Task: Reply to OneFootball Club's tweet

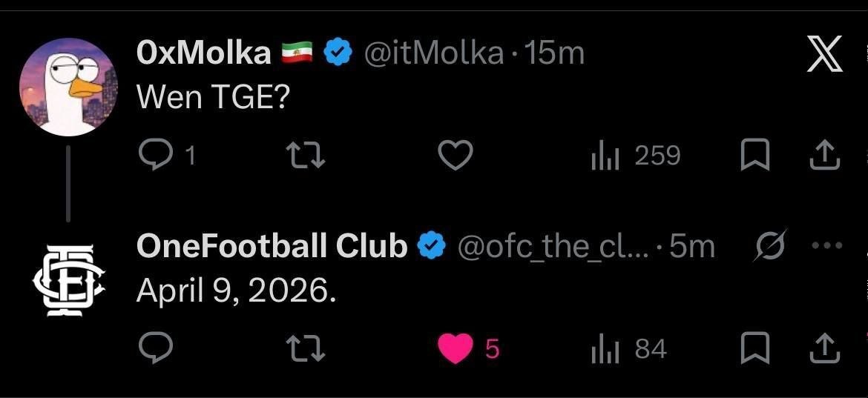Action: click(x=155, y=348)
